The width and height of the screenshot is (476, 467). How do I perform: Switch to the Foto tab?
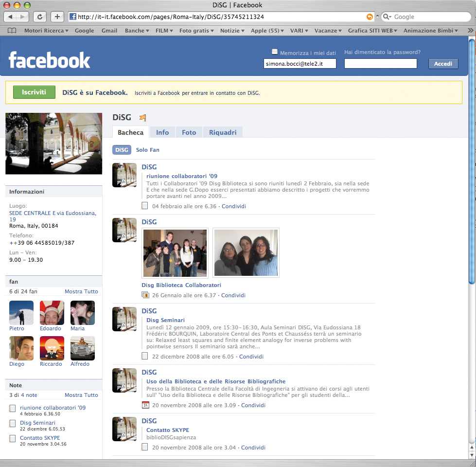point(189,132)
